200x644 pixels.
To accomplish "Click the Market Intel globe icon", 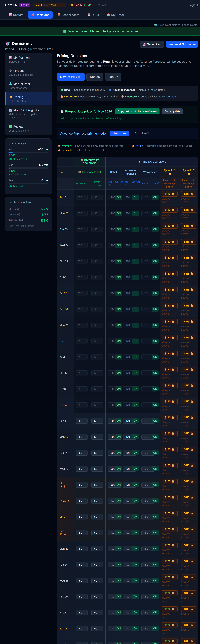I will click(11, 84).
